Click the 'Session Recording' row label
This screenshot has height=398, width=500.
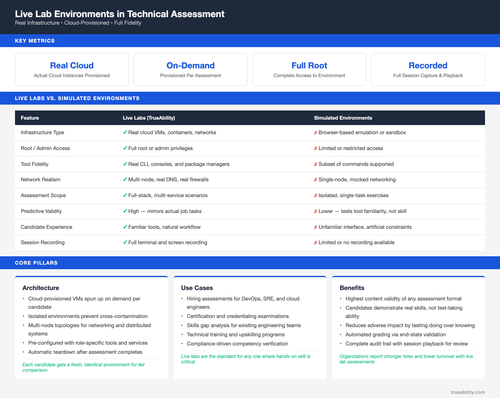pyautogui.click(x=43, y=243)
